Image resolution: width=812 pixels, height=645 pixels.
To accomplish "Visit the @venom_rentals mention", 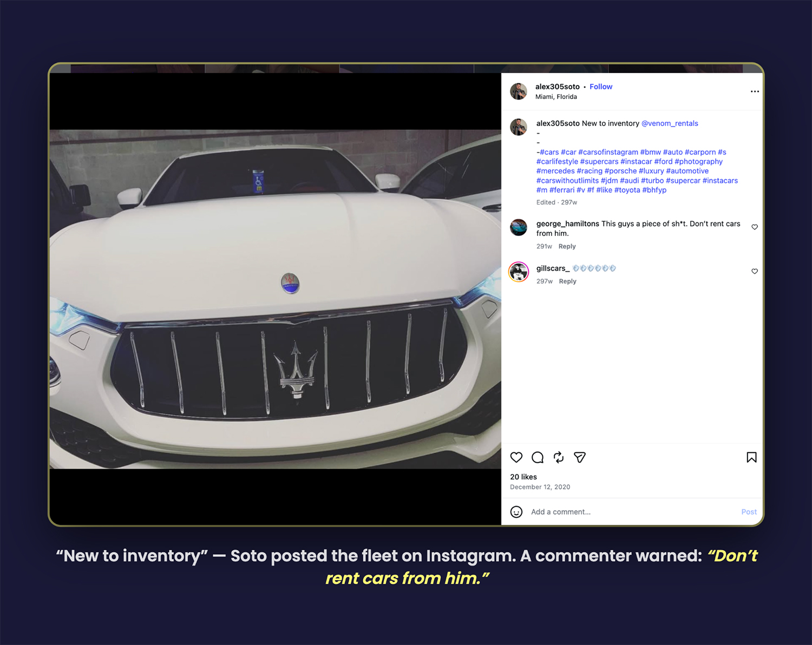I will tap(670, 123).
